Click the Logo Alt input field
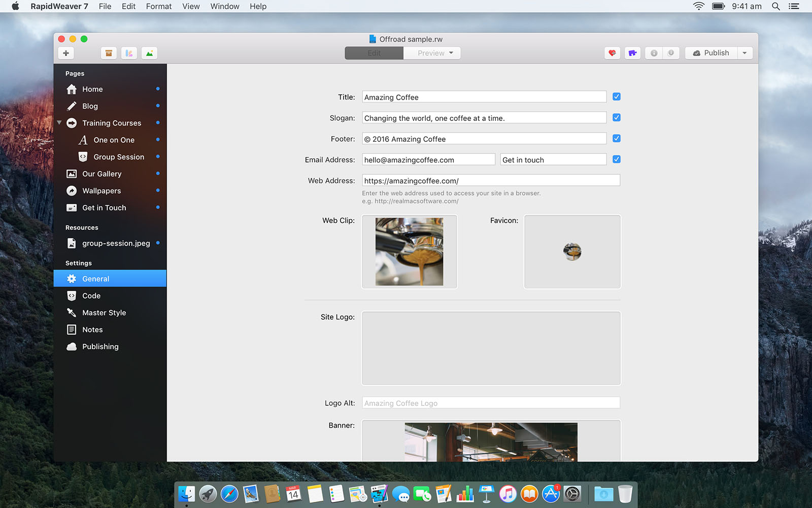812x508 pixels. [x=491, y=403]
